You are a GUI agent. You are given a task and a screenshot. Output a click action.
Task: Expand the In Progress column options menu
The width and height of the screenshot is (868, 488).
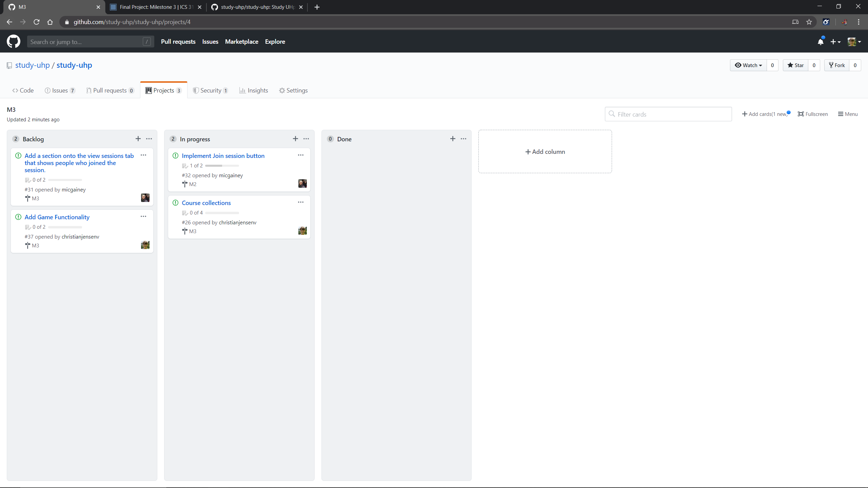pos(306,138)
